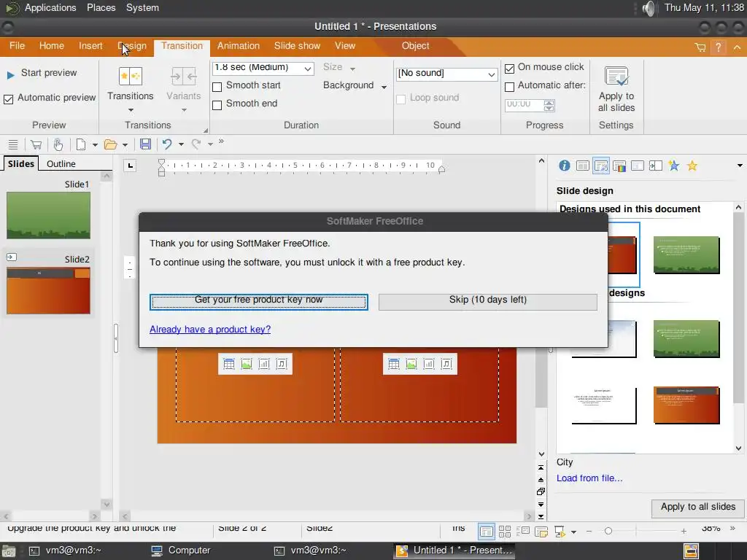Screen dimensions: 747x560
Task: Expand the undo history dropdown arrow
Action: point(181,144)
